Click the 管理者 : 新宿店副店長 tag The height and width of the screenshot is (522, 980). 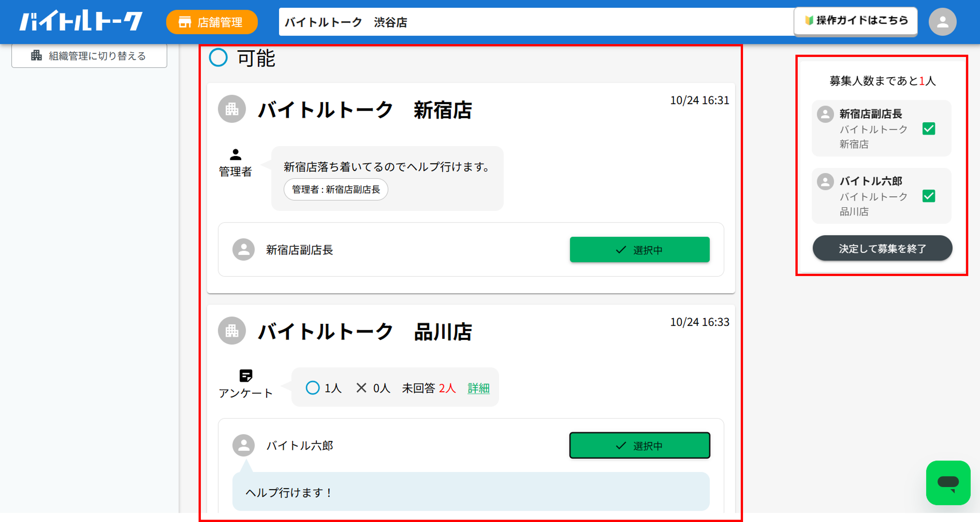tap(336, 189)
